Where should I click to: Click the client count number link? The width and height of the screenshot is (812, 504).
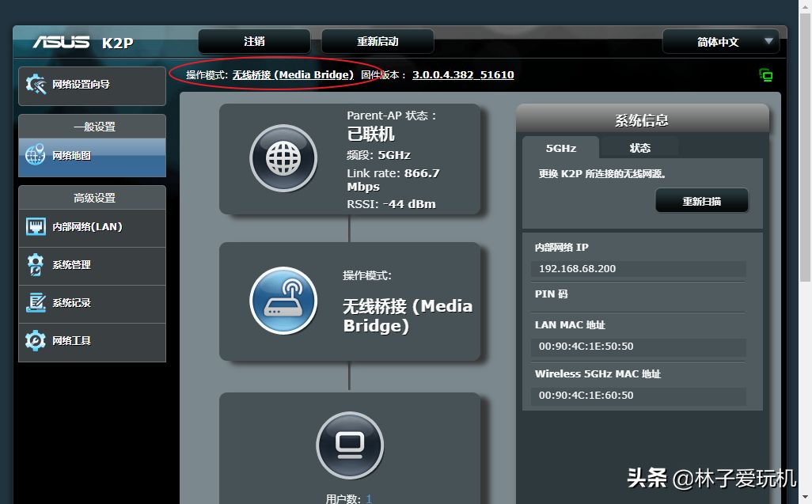[369, 498]
